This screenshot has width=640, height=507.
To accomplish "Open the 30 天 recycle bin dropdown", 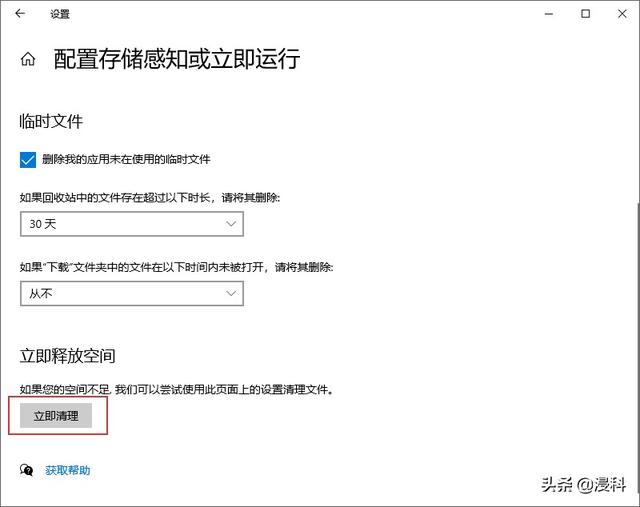I will click(131, 224).
